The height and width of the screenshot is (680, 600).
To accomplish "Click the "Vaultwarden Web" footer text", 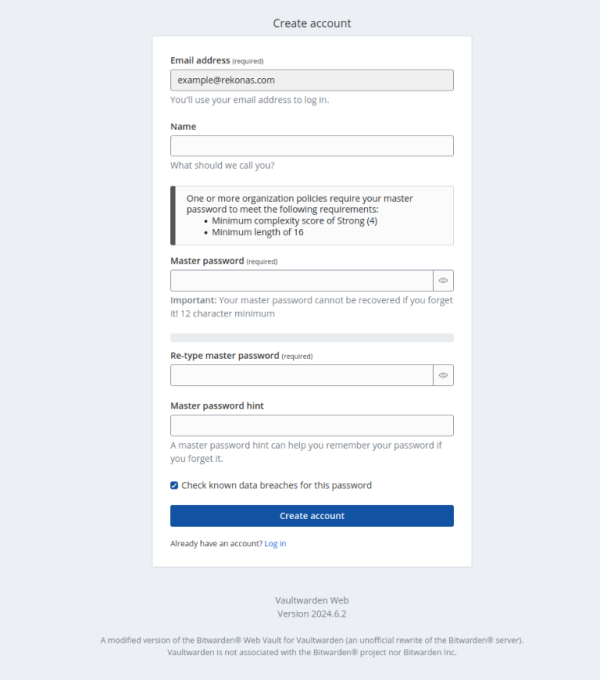I will tap(312, 600).
